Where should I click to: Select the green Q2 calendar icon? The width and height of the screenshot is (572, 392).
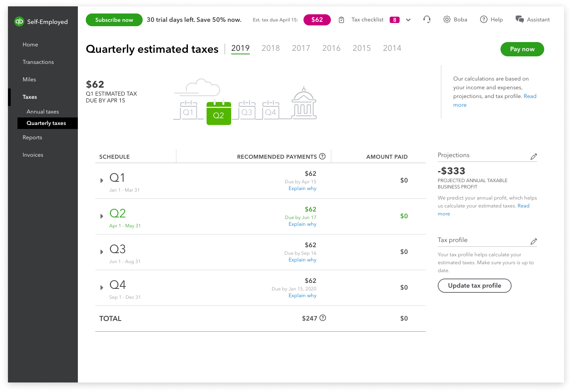coord(219,112)
